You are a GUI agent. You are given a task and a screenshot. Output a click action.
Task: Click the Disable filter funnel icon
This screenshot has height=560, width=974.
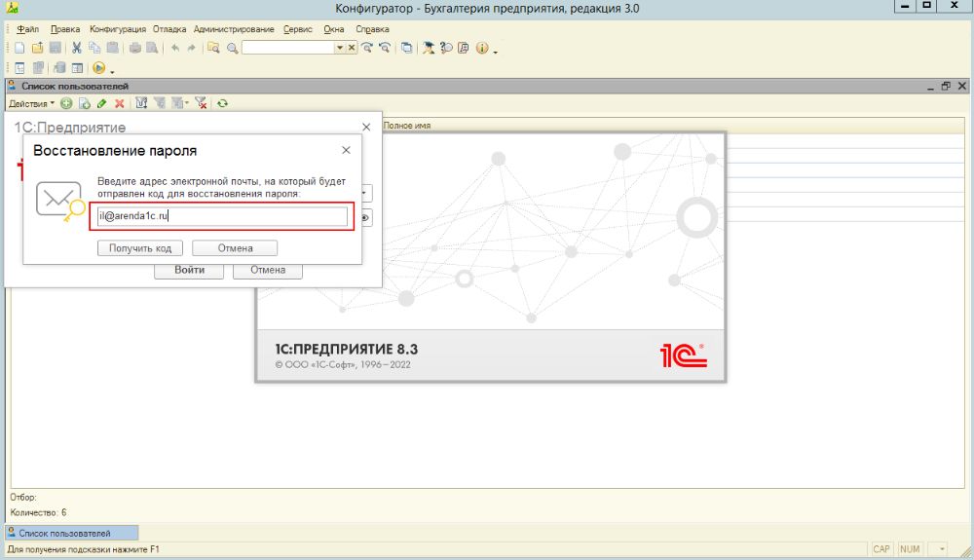pyautogui.click(x=201, y=103)
